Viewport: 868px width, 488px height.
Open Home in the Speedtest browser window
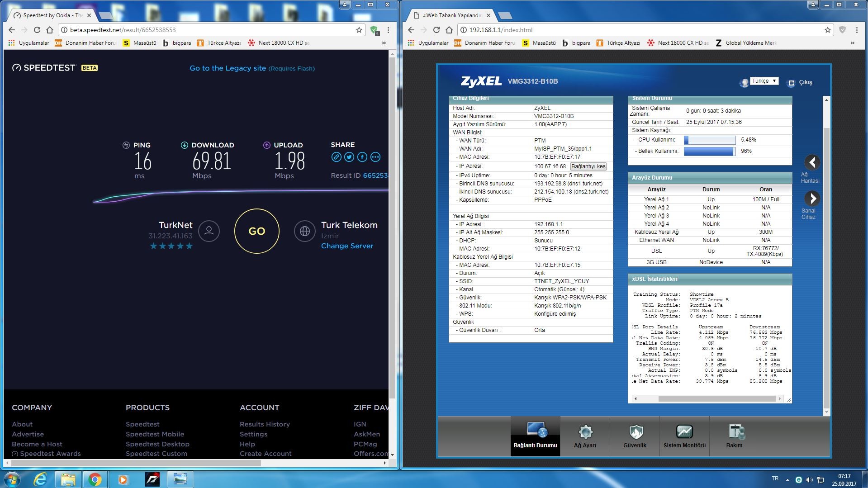tap(50, 30)
